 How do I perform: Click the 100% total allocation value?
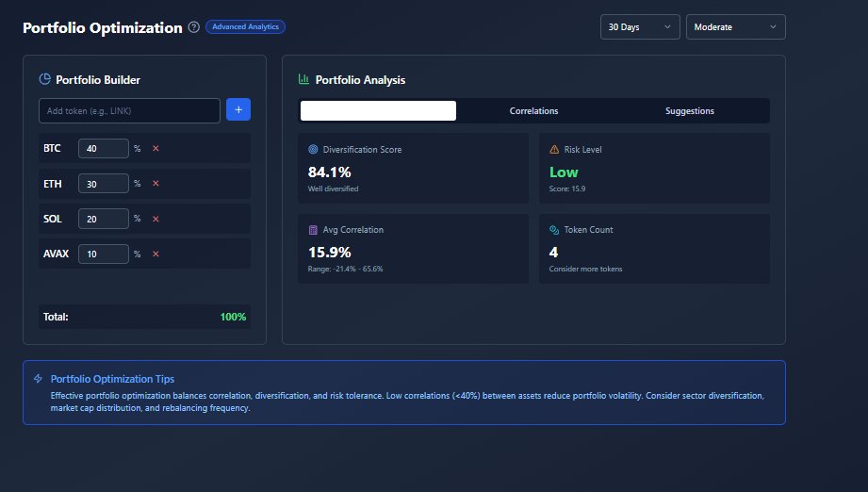233,317
